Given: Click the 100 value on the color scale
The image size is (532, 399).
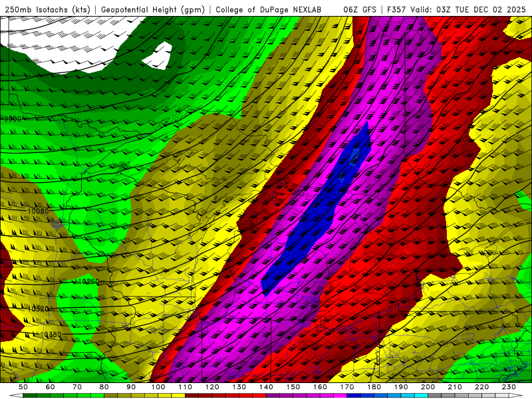Looking at the screenshot, I should [x=158, y=387].
